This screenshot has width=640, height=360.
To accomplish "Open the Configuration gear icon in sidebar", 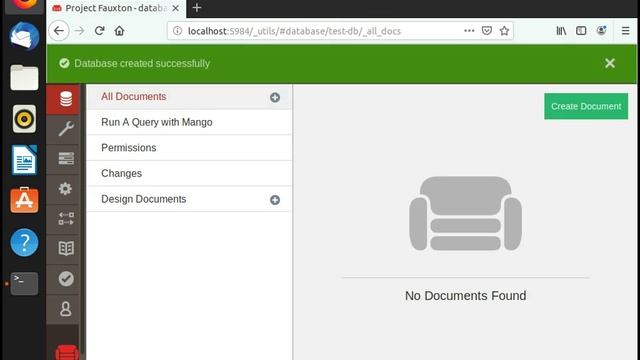I will tap(65, 189).
